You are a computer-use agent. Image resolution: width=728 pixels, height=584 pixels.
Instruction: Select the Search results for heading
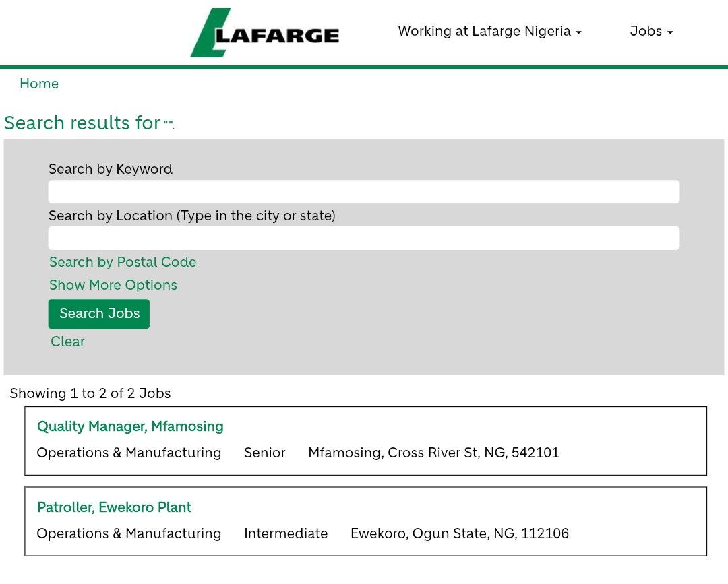(x=89, y=123)
